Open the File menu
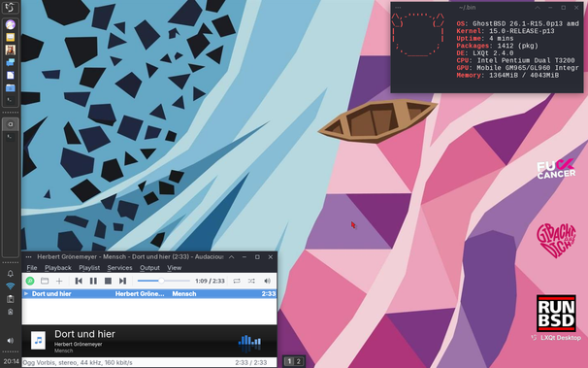 click(x=32, y=268)
